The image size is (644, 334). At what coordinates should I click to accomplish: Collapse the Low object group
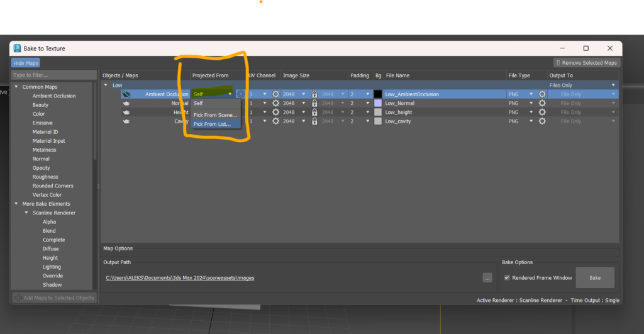106,85
